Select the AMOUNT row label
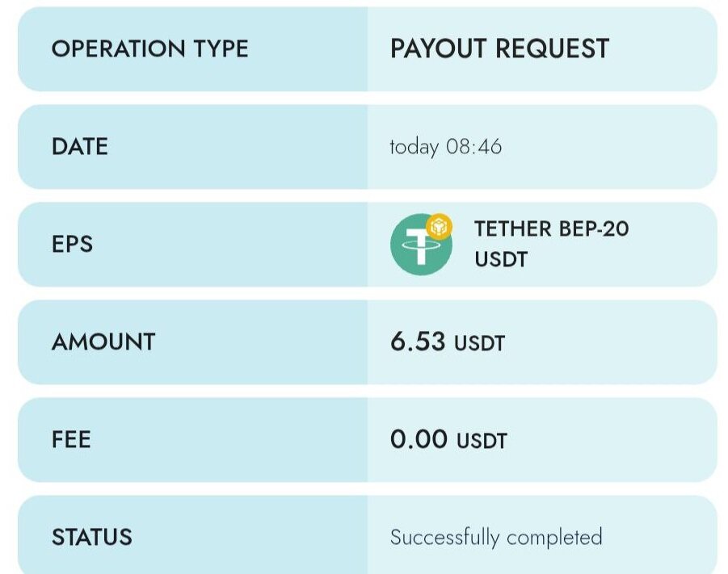This screenshot has width=728, height=574. coord(103,341)
